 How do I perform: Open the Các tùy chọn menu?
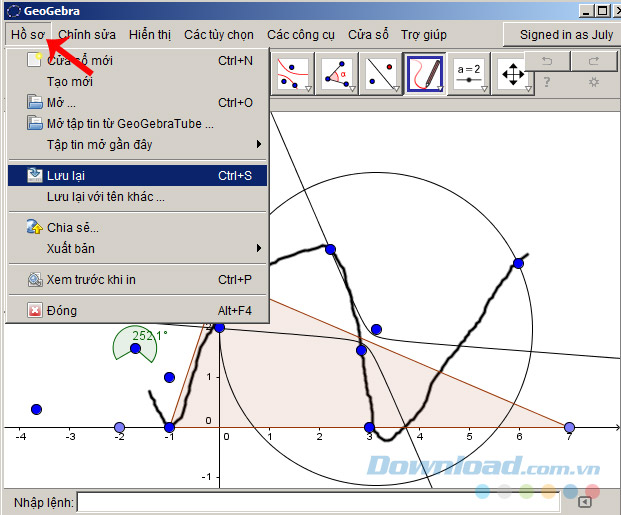[x=219, y=34]
